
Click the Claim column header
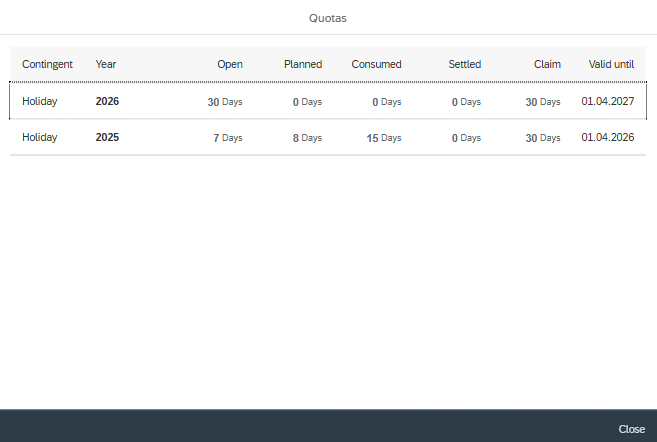click(x=546, y=64)
